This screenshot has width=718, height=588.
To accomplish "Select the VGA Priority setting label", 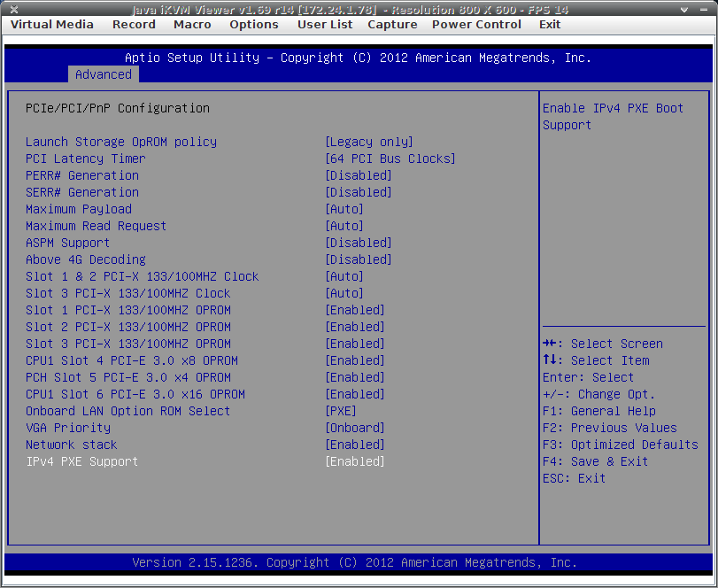I will (68, 428).
